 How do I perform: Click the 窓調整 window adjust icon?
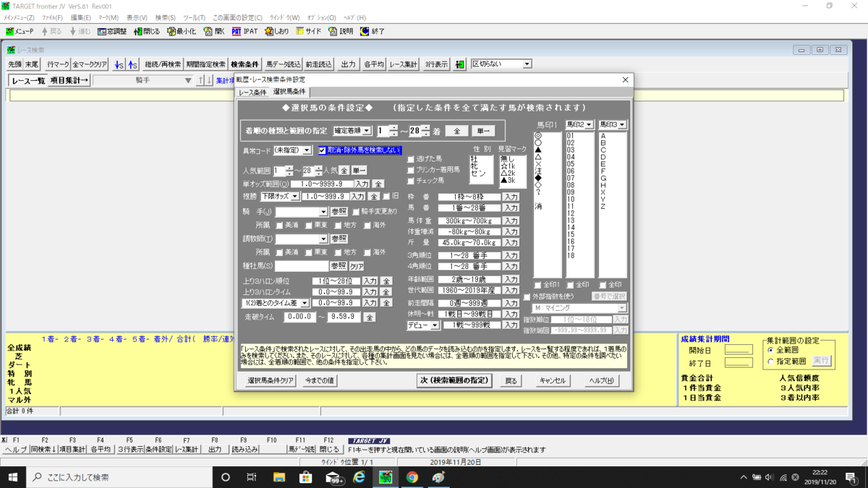(x=111, y=32)
